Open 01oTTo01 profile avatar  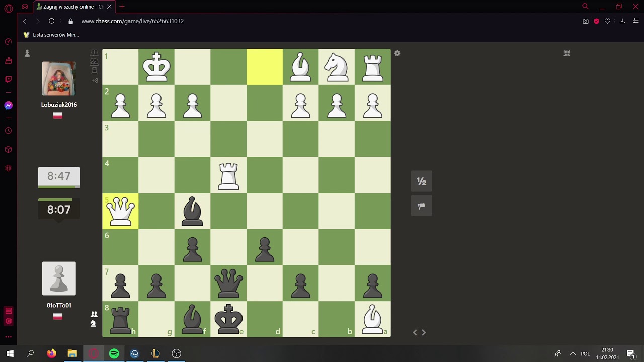click(59, 279)
